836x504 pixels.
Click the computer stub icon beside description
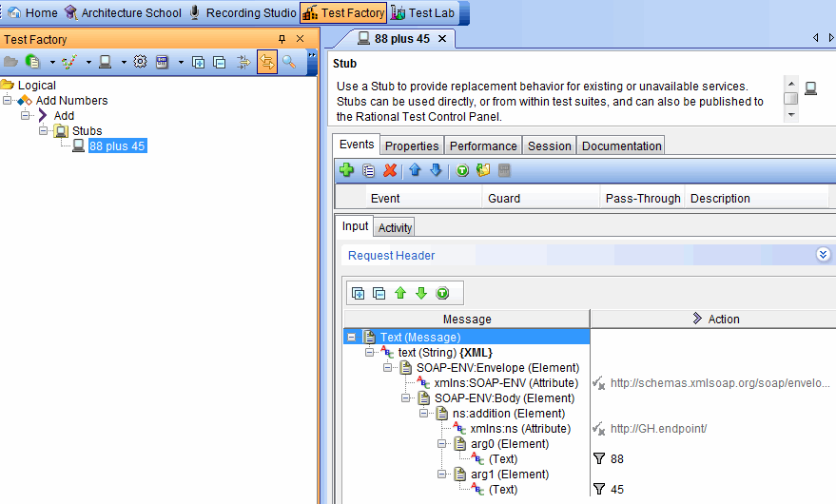[x=810, y=88]
